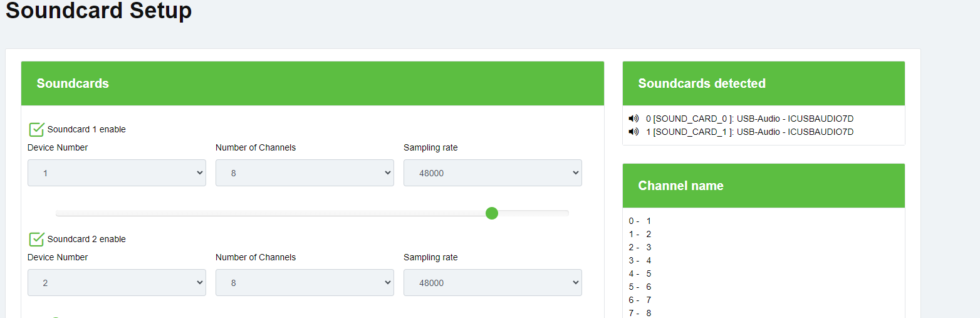This screenshot has width=980, height=318.
Task: Open Soundcard 1 Sampling rate dropdown
Action: pos(493,173)
